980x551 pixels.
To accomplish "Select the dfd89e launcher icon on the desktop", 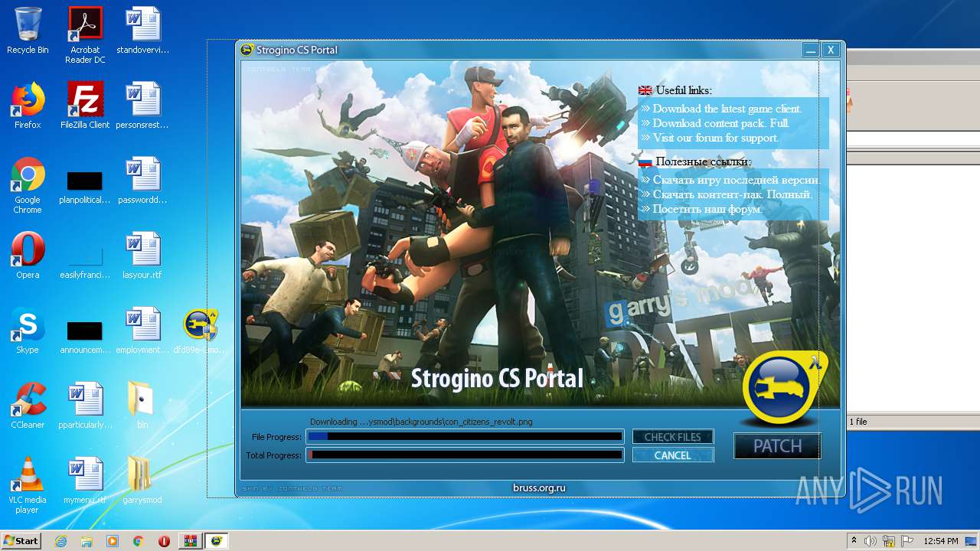I will tap(200, 331).
